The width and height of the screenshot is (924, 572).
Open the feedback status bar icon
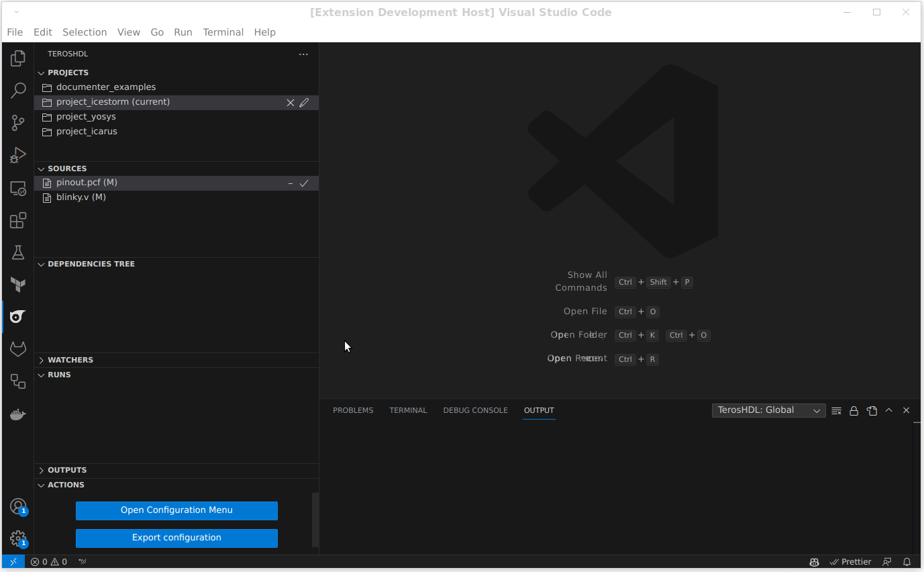pyautogui.click(x=887, y=562)
